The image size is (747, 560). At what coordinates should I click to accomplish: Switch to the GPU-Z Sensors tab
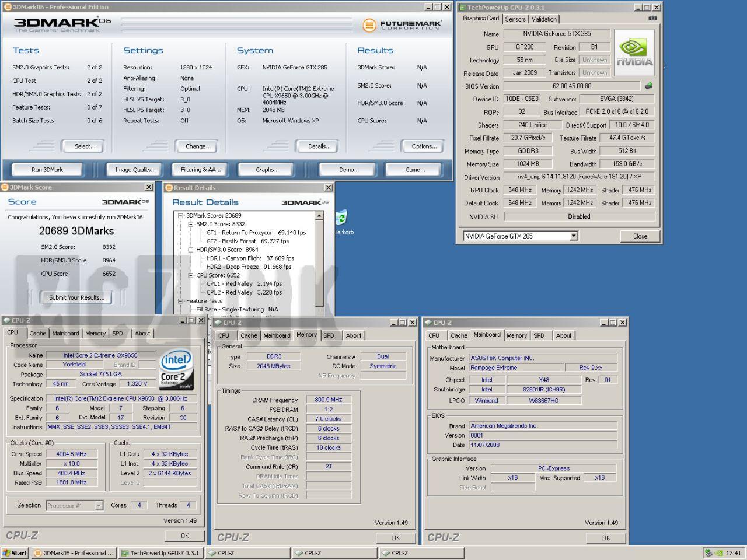(515, 19)
